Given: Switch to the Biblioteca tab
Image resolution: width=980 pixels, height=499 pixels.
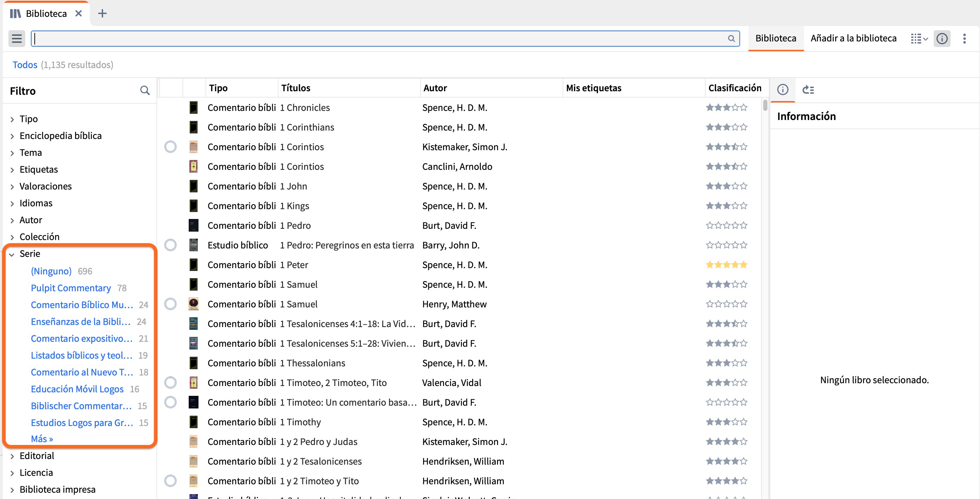Looking at the screenshot, I should [x=776, y=39].
